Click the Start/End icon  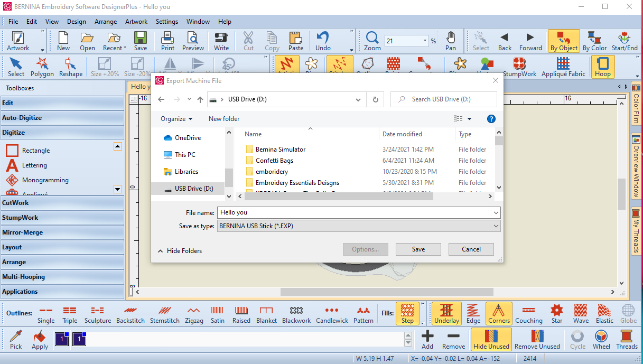[625, 41]
